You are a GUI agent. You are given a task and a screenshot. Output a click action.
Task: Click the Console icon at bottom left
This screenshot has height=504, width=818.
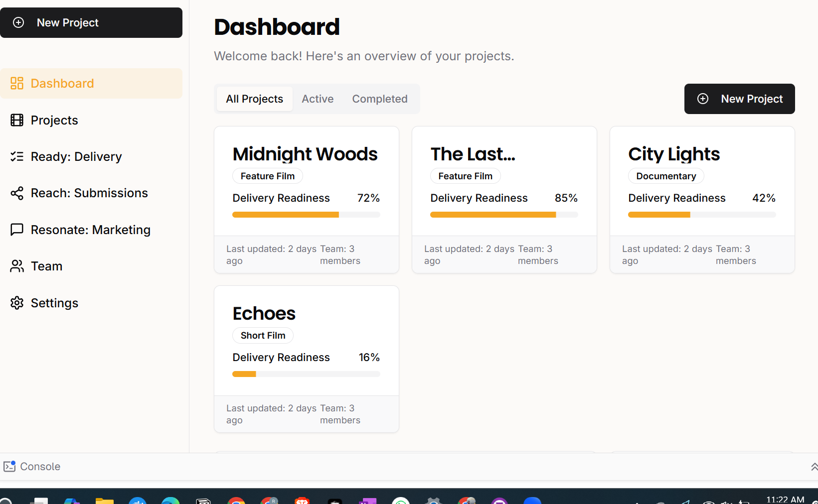9,466
